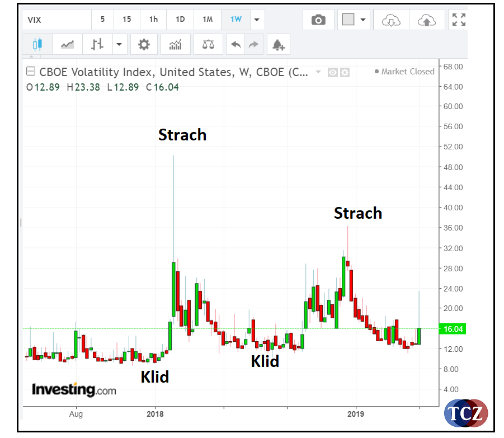
Task: Toggle series visibility eye icon
Action: point(333,73)
